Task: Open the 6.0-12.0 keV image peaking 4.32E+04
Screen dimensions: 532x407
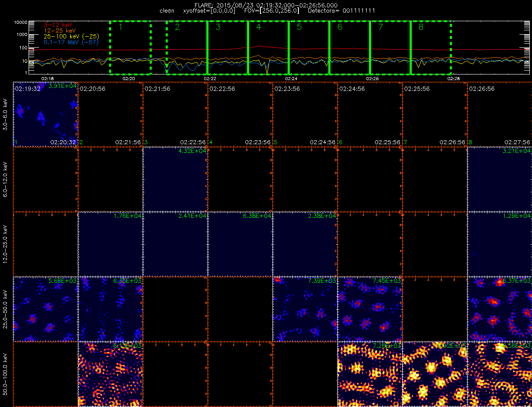Action: [x=175, y=179]
